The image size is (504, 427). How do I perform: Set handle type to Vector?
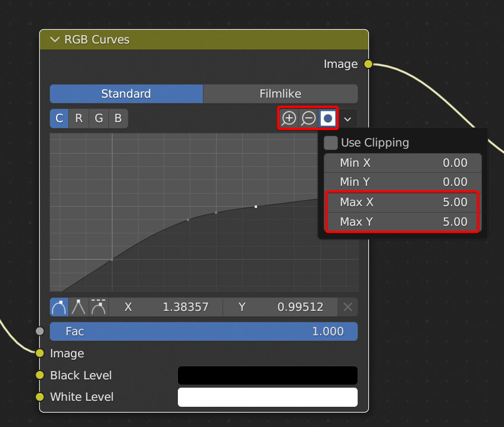coord(79,307)
